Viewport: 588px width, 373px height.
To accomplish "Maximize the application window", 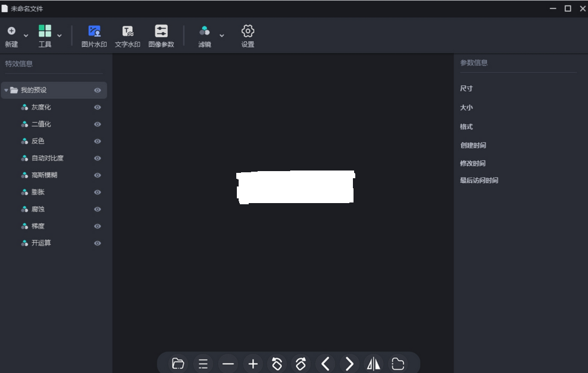I will point(568,8).
